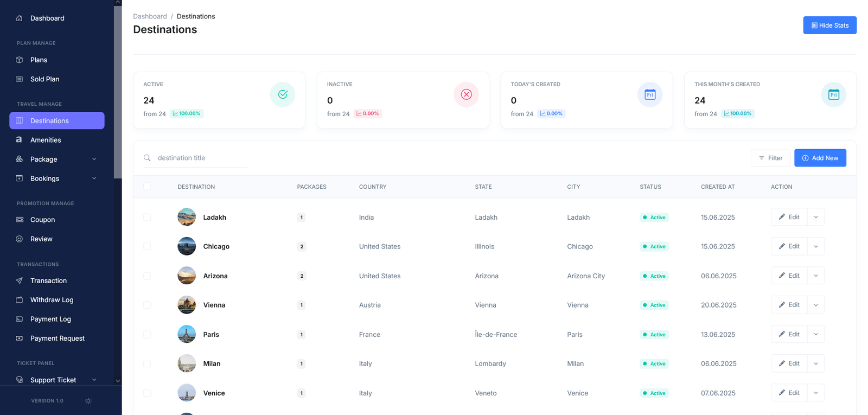This screenshot has height=415, width=868.
Task: Click the Plans box icon
Action: pyautogui.click(x=20, y=60)
